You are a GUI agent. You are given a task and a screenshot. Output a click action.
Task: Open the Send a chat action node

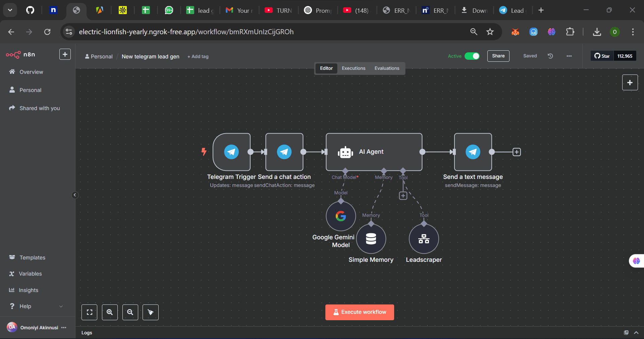pos(284,152)
